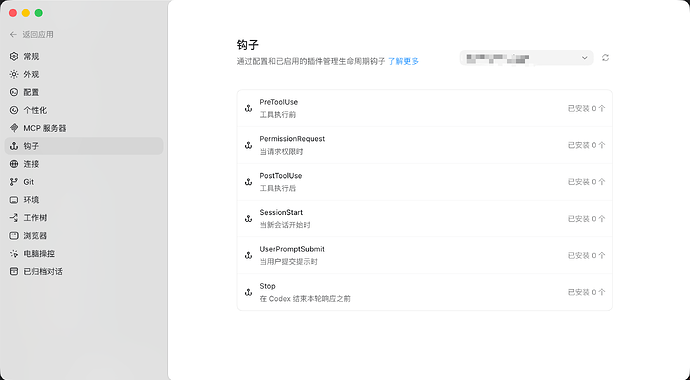Open 连接 settings
This screenshot has width=690, height=380.
(x=84, y=164)
